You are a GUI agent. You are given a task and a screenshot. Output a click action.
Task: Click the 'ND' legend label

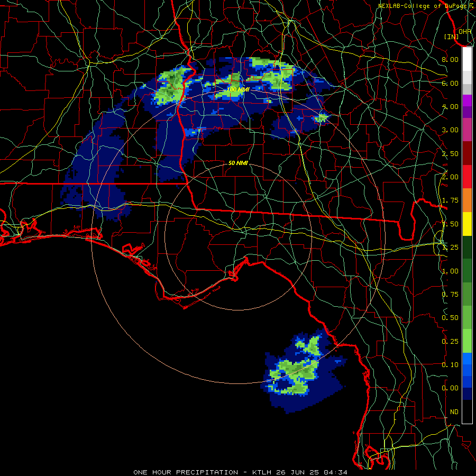click(454, 412)
